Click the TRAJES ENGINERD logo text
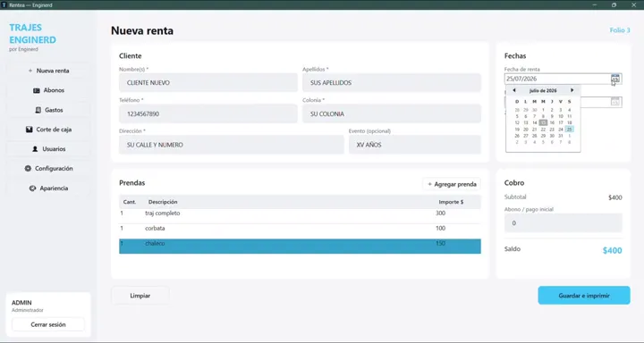The image size is (644, 343). (32, 34)
